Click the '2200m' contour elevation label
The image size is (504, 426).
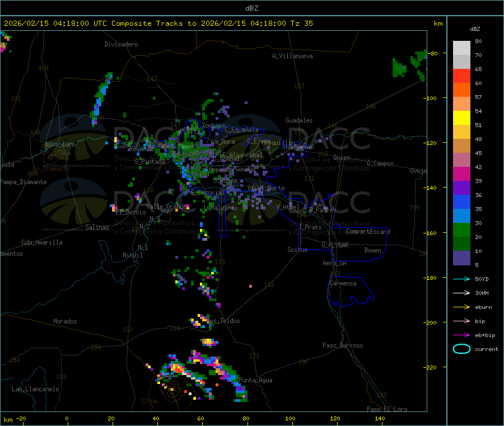(x=149, y=401)
